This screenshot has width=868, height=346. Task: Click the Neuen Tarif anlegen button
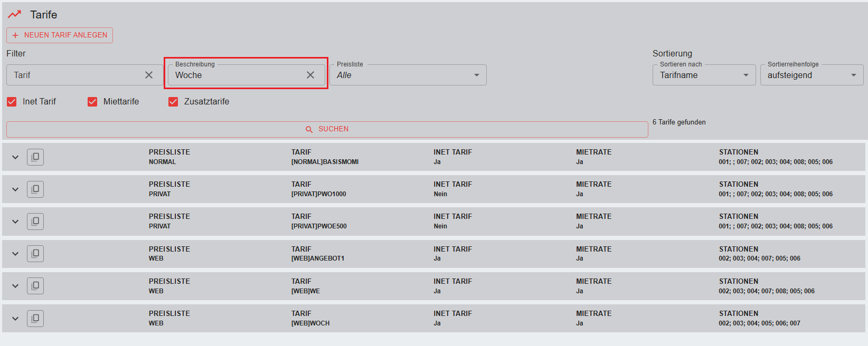click(60, 35)
